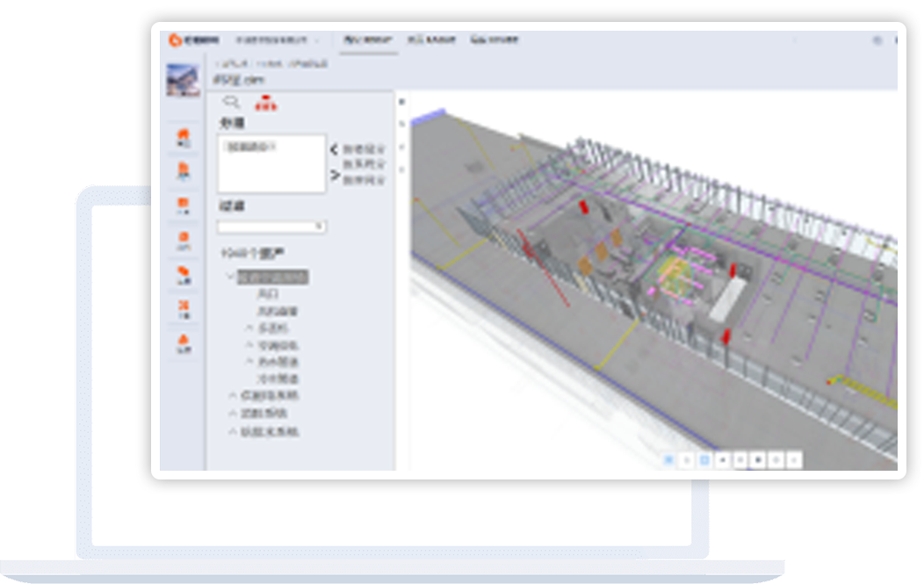Click the magnifier search icon in the panel
This screenshot has width=924, height=584.
(x=232, y=103)
